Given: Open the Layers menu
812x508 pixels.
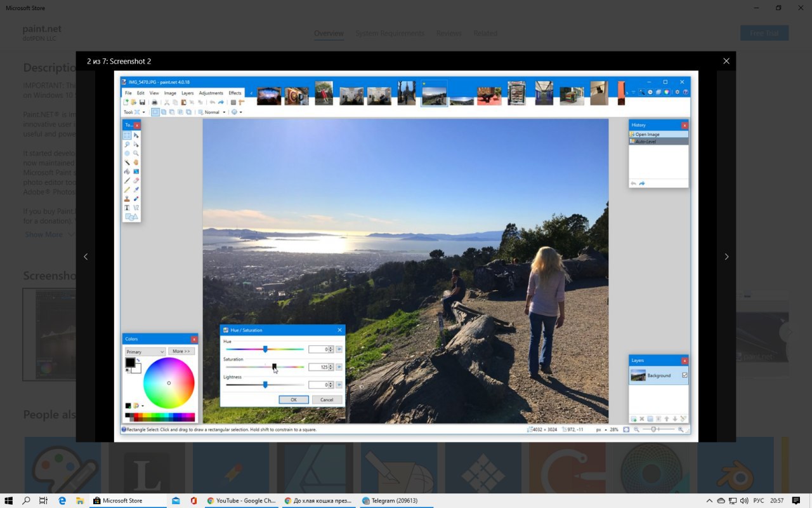Looking at the screenshot, I should (188, 93).
